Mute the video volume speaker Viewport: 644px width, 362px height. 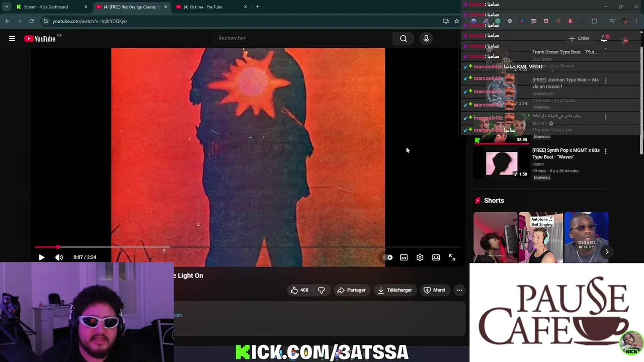pyautogui.click(x=59, y=257)
